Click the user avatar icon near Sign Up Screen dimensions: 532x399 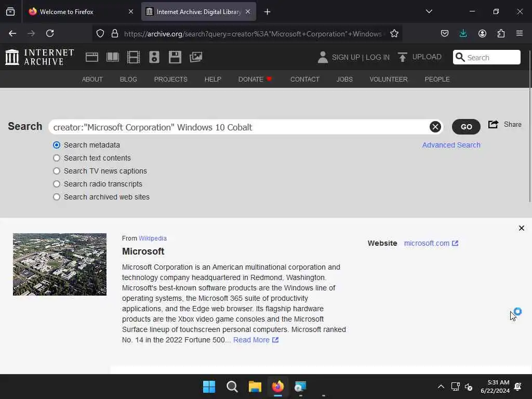[323, 57]
